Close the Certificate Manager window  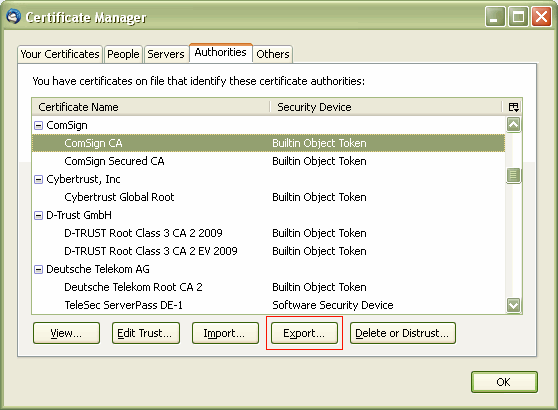[x=541, y=17]
